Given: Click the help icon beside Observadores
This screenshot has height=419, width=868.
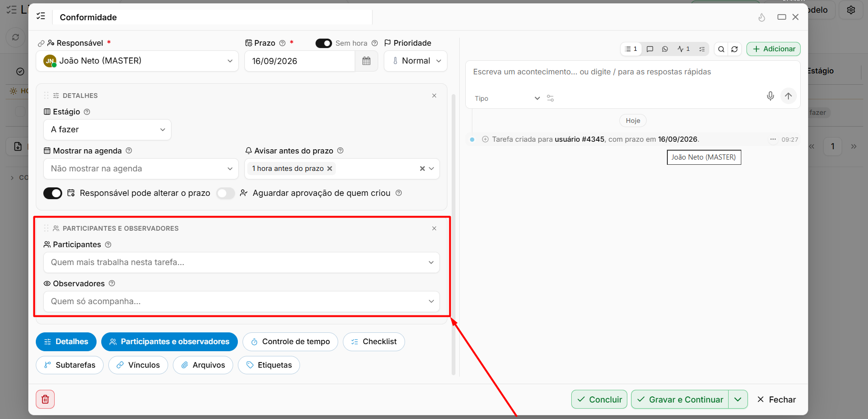Looking at the screenshot, I should 112,283.
